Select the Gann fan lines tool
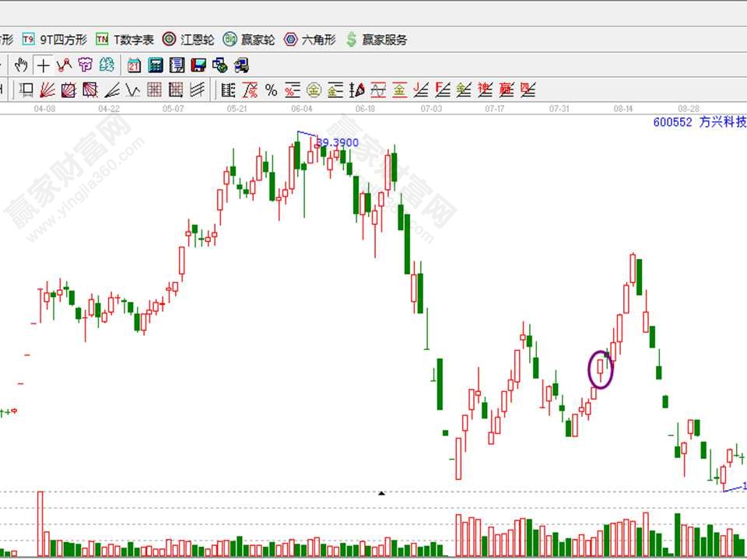747x560 pixels. point(47,90)
